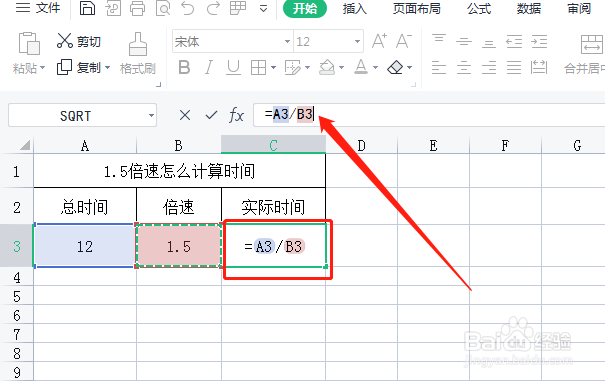Select column A header
Viewport: 605px width, 381px height.
click(x=85, y=146)
